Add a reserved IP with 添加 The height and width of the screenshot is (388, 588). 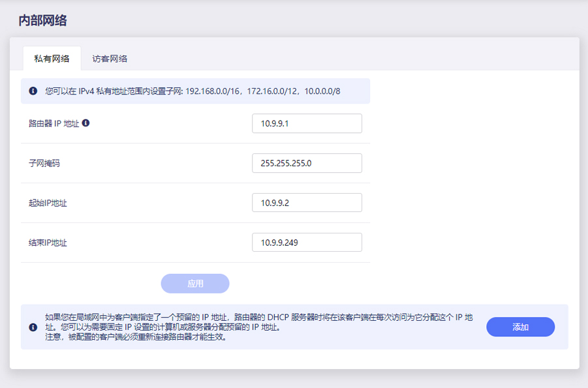click(x=521, y=327)
